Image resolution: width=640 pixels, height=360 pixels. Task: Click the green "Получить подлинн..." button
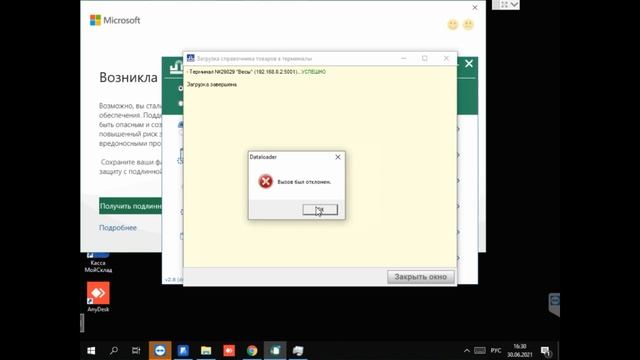pyautogui.click(x=130, y=206)
